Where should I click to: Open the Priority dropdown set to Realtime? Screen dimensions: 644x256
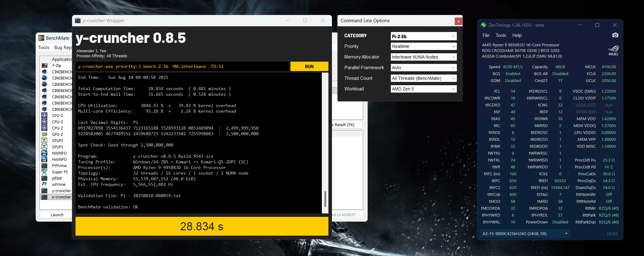click(x=424, y=46)
